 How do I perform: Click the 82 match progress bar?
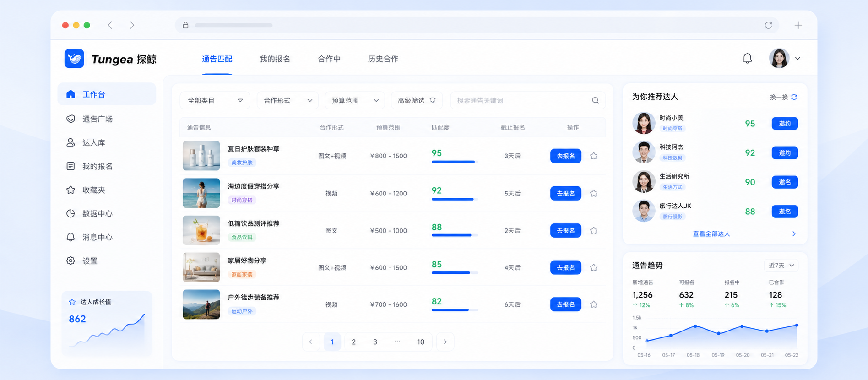click(x=455, y=310)
